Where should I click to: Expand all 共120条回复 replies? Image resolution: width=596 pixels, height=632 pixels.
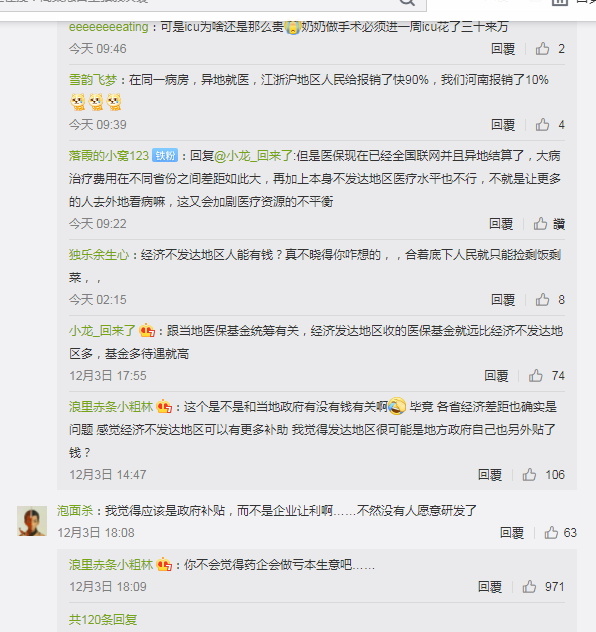(103, 620)
